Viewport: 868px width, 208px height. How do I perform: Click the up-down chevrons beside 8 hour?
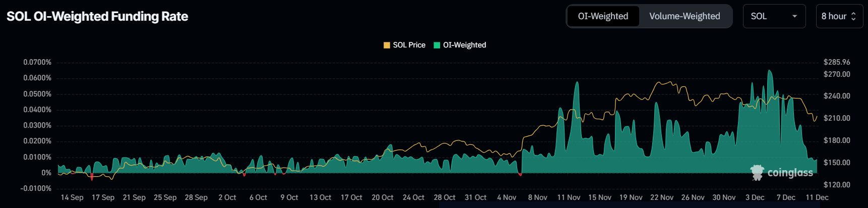point(853,16)
